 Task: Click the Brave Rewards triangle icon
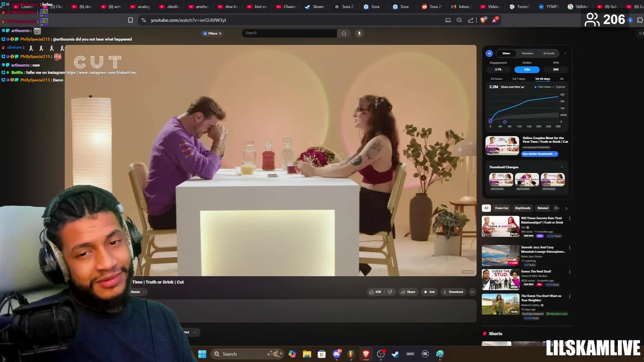coord(495,20)
